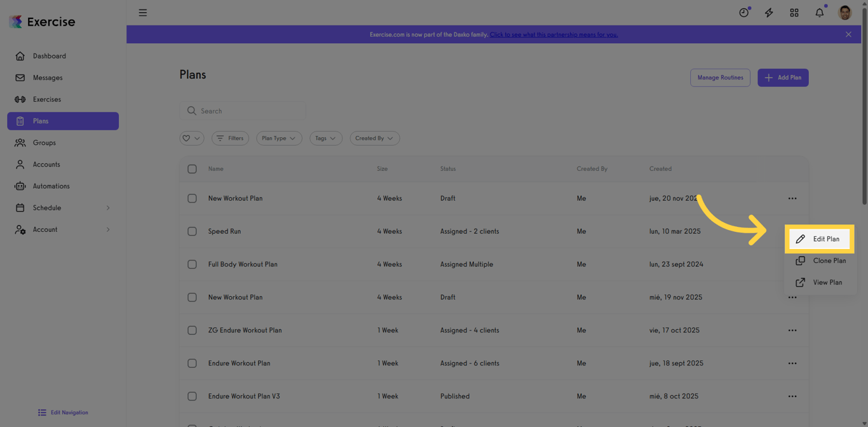Choose Edit Plan from the context menu
The image size is (868, 427).
820,239
